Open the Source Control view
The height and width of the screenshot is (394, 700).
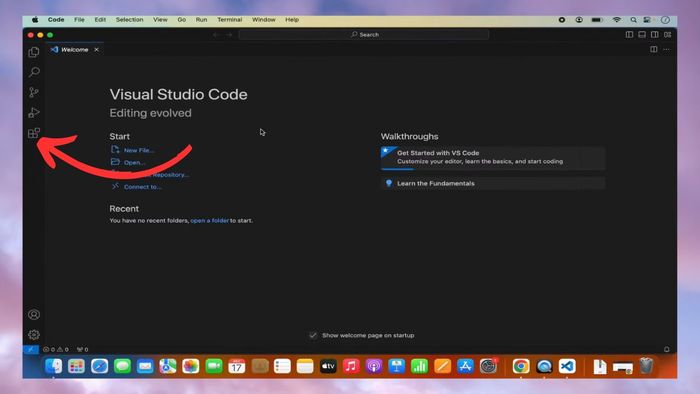[x=34, y=92]
